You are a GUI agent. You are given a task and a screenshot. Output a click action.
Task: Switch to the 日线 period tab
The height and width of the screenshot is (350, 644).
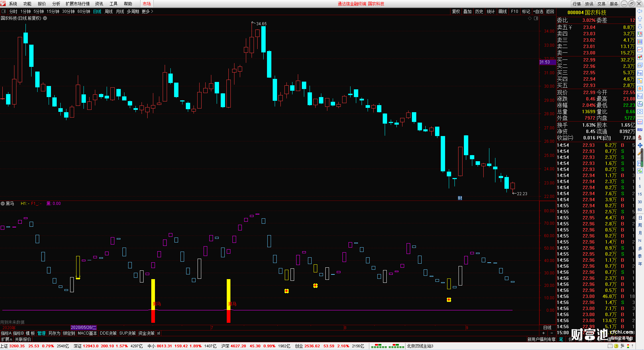tap(97, 11)
